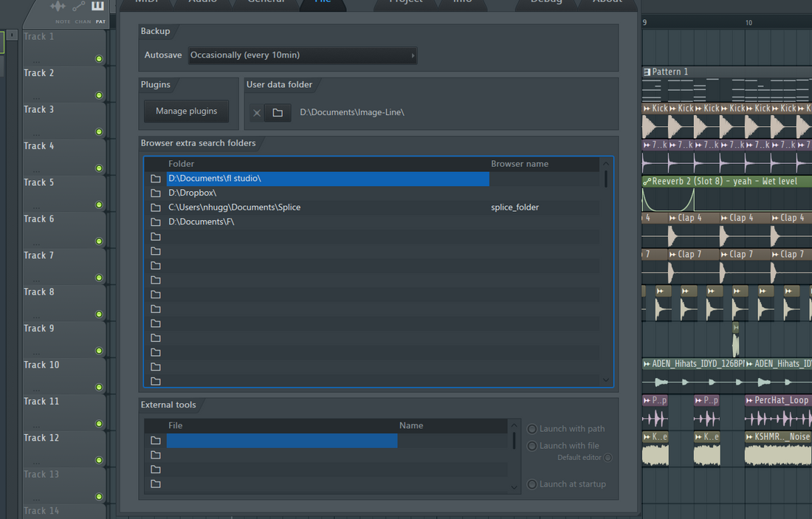
Task: Click the folder icon beside D:\Dropbox\
Action: (156, 193)
